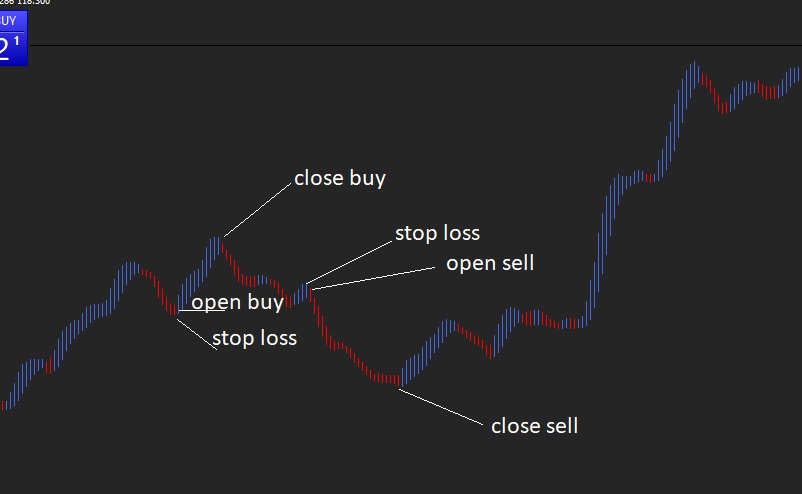
Task: Select the "open buy" text annotation
Action: 237,303
